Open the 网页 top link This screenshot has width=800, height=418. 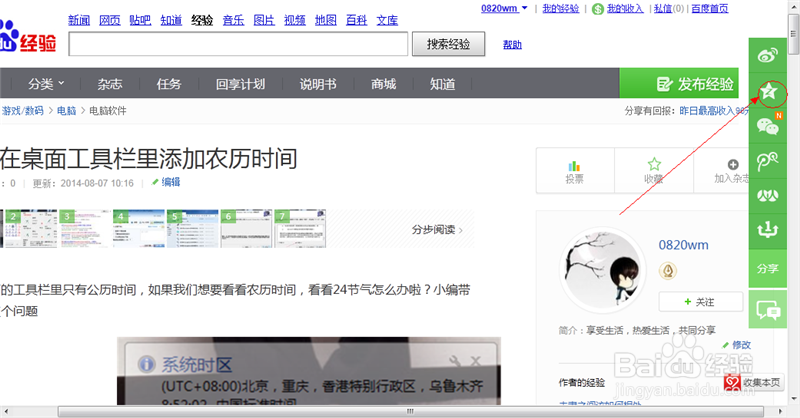pos(110,20)
